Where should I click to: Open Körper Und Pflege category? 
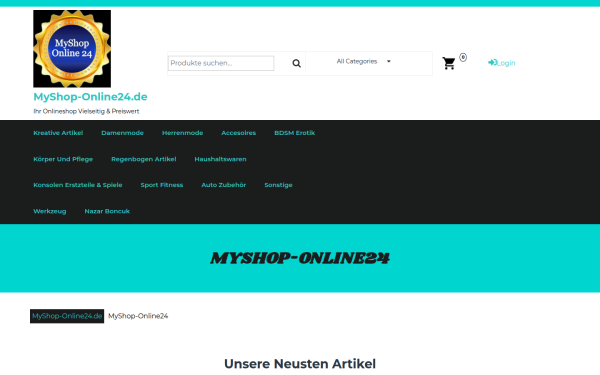[63, 159]
